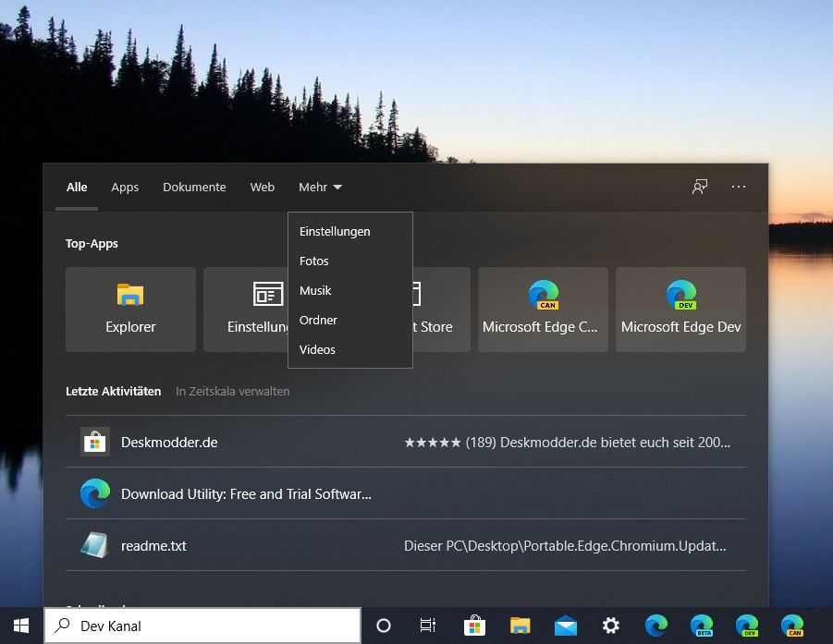The image size is (833, 644).
Task: Click the feedback person icon in search panel
Action: pyautogui.click(x=700, y=187)
